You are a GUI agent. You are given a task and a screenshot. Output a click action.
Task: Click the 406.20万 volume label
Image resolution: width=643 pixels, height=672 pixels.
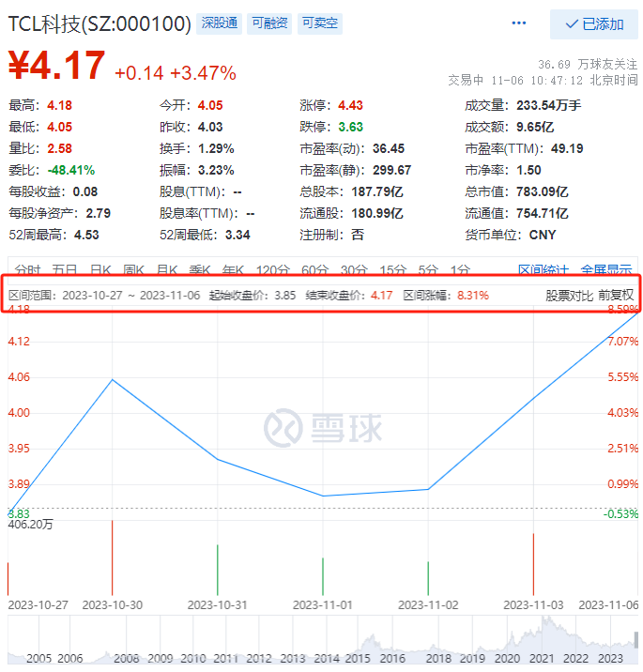pos(30,525)
